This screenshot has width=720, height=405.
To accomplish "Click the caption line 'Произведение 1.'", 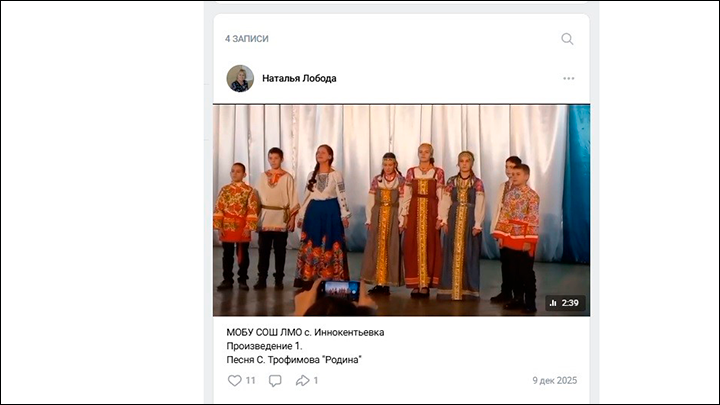I will tap(265, 345).
